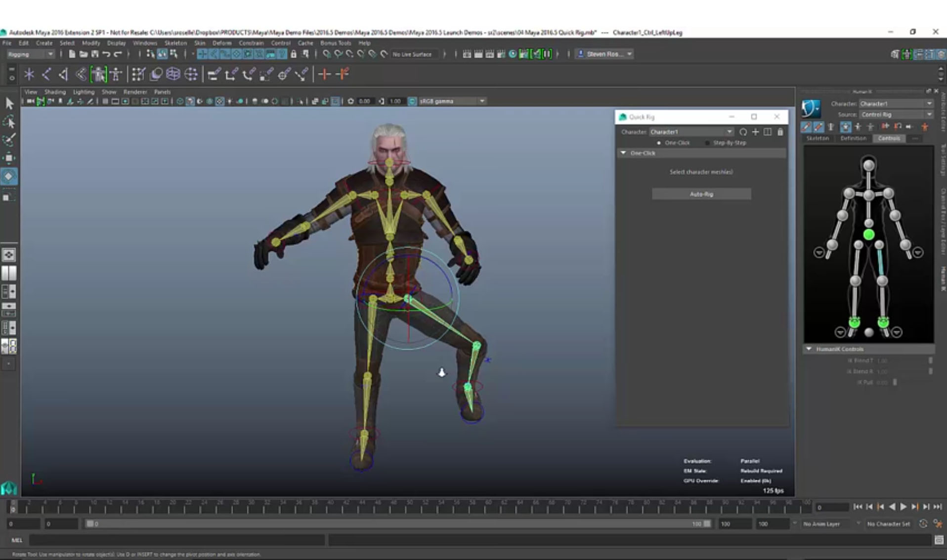Image resolution: width=947 pixels, height=560 pixels.
Task: Open the Rigging menu set dropdown
Action: (30, 54)
